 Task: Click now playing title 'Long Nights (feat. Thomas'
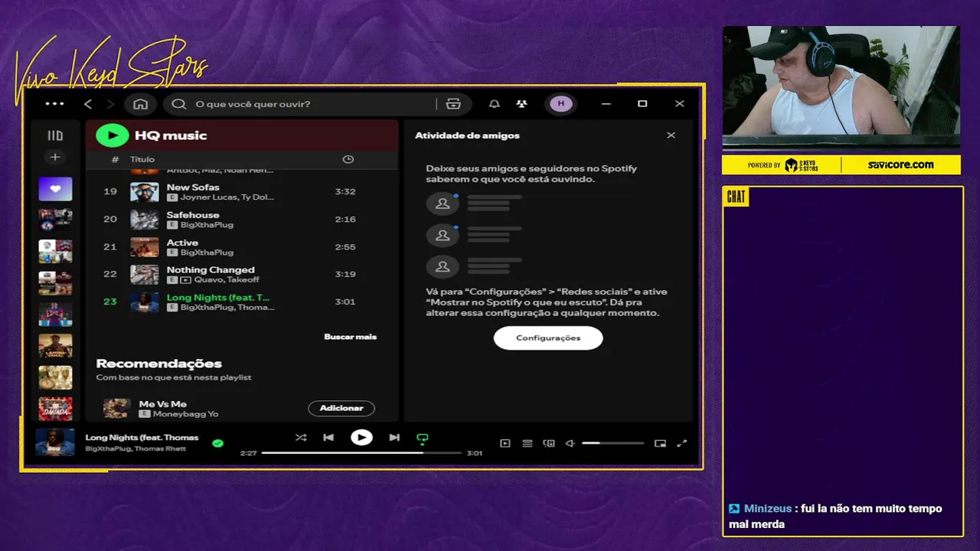tap(142, 438)
